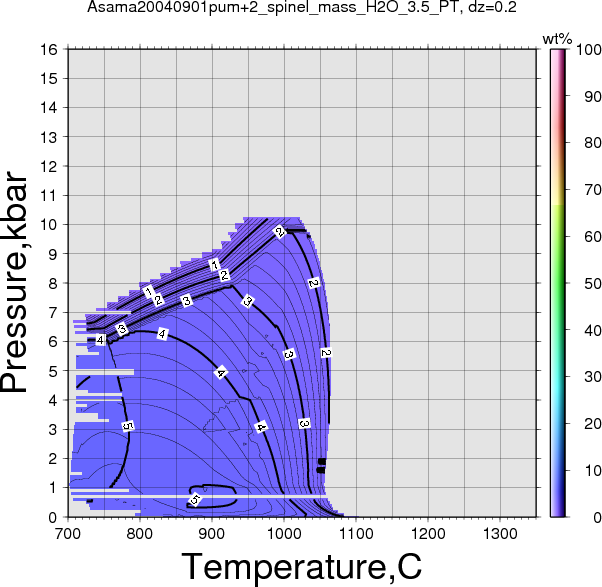This screenshot has height=587, width=602.
Task: Select the 14 tick on the pressure axis
Action: 49,107
